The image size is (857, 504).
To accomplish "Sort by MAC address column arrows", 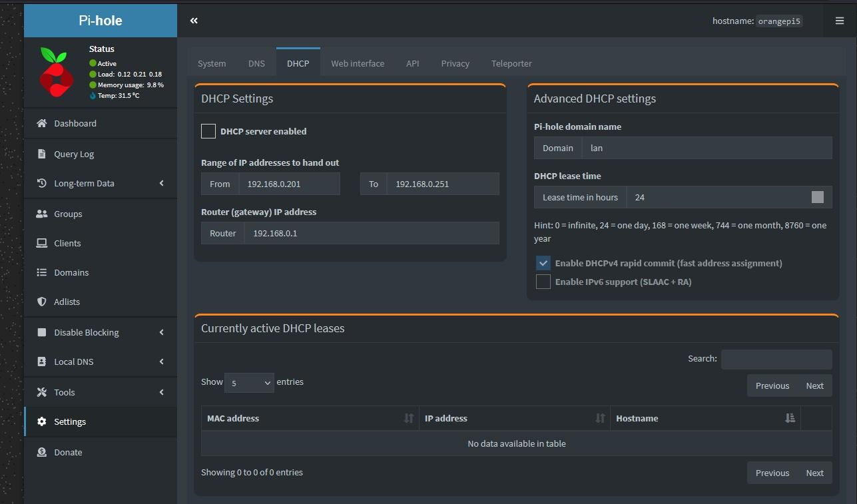I will [409, 418].
